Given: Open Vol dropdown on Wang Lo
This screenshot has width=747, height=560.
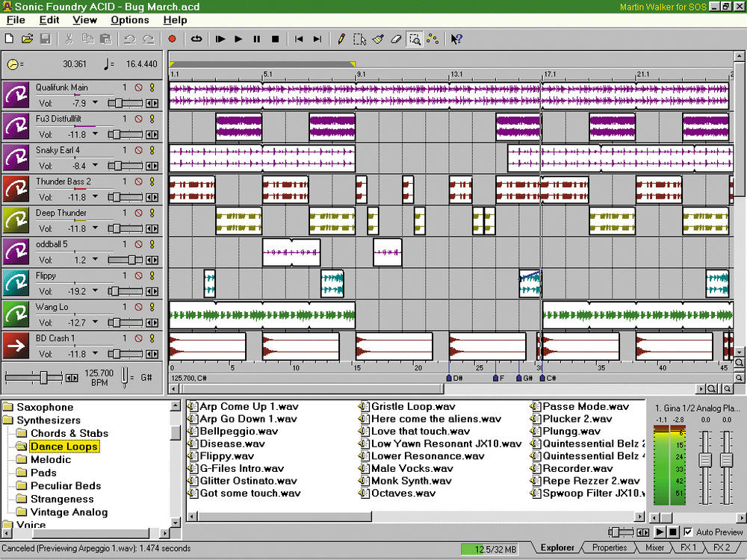Looking at the screenshot, I should (x=95, y=323).
